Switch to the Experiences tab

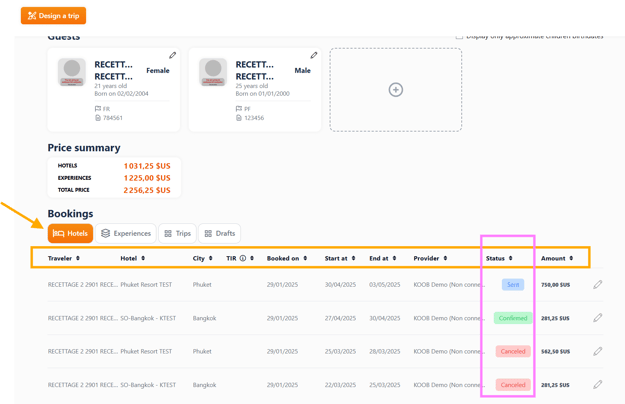click(125, 234)
